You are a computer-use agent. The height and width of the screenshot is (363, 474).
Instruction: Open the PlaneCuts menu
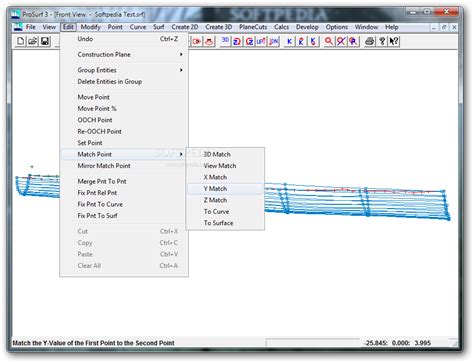(253, 27)
